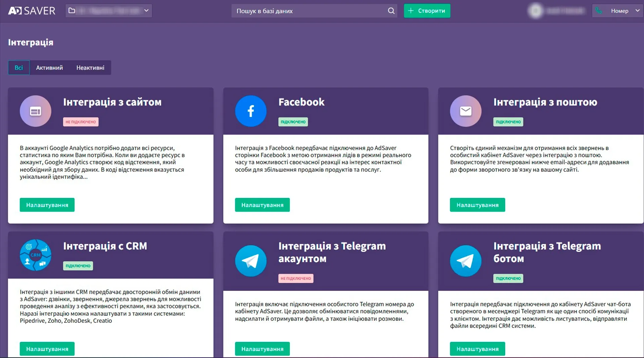Open the blurred user avatar
This screenshot has height=358, width=644.
coord(535,11)
